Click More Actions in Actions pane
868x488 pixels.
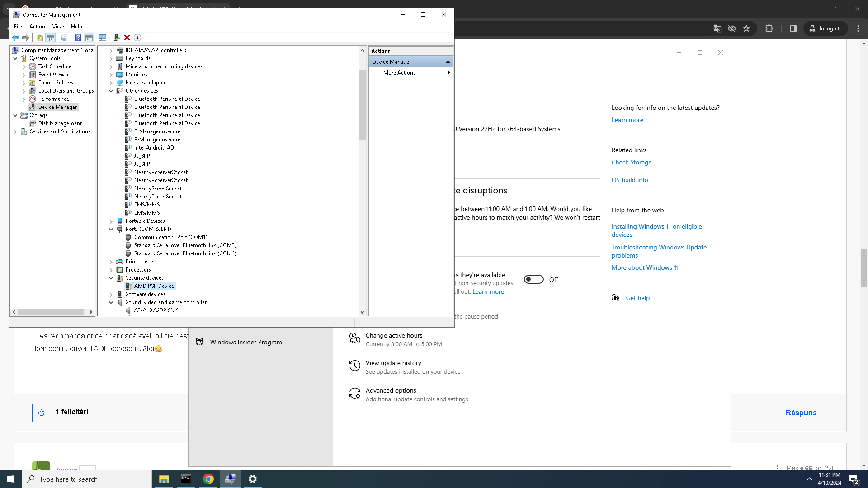pyautogui.click(x=399, y=73)
